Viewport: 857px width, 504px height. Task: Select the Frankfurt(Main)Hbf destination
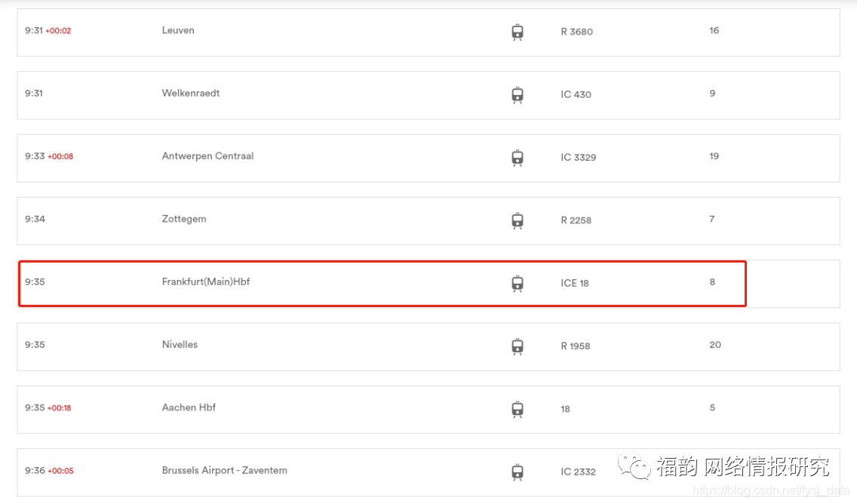(x=205, y=282)
